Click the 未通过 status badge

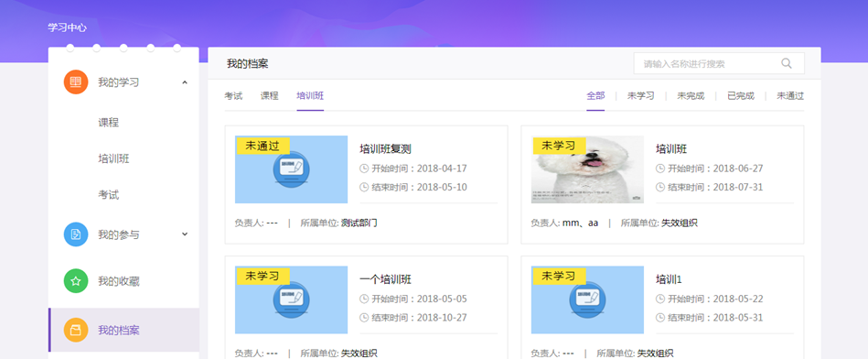(263, 146)
